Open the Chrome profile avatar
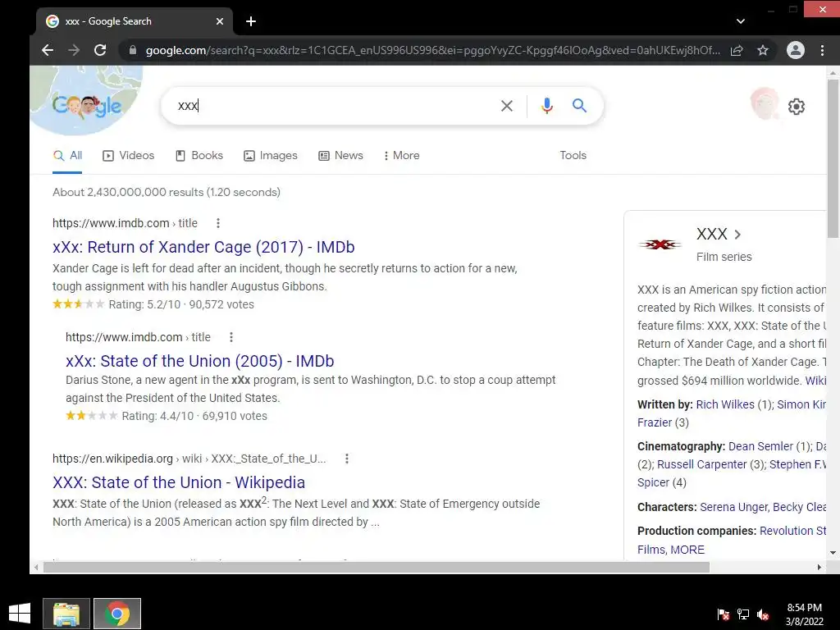The width and height of the screenshot is (840, 630). click(796, 50)
